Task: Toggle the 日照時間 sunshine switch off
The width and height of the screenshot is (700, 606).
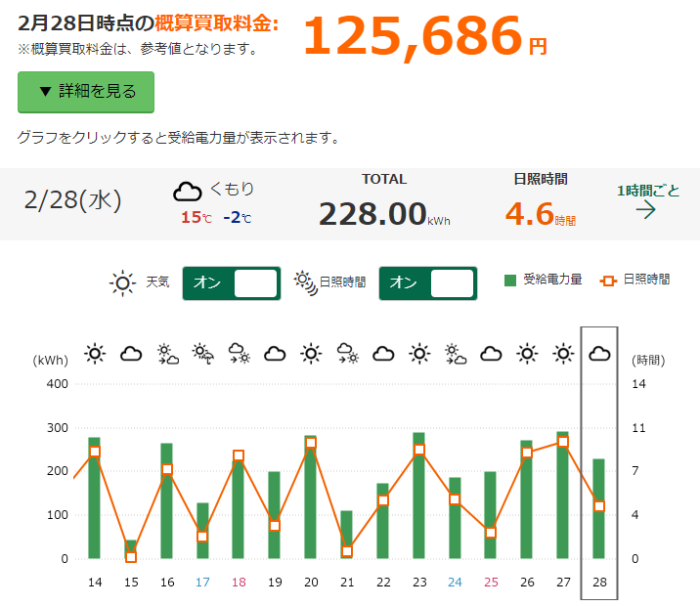Action: (x=428, y=283)
